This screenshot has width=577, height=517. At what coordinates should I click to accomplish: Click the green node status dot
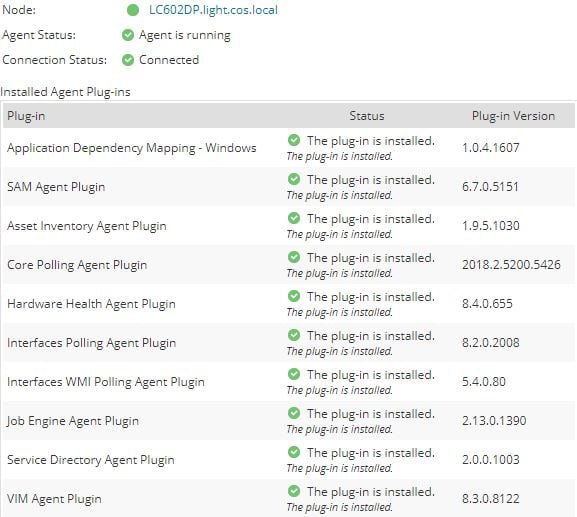coord(132,10)
